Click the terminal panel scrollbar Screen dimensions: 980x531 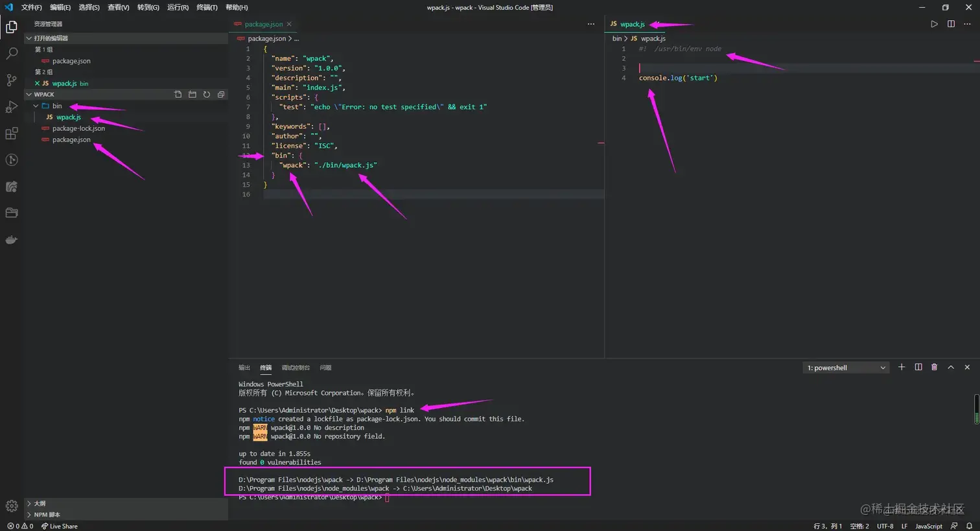(x=976, y=408)
